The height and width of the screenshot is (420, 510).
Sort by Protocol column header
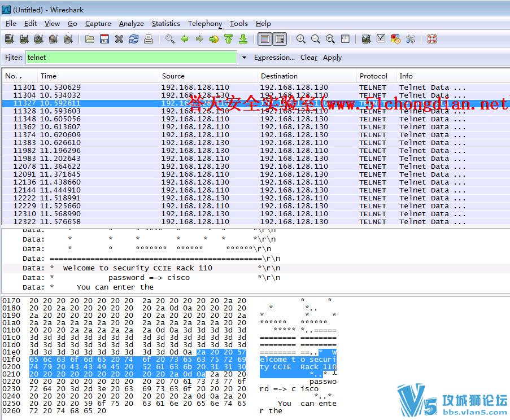(377, 76)
